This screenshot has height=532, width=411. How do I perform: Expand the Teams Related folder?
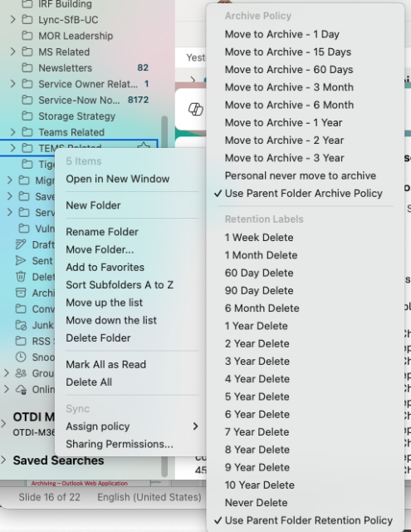[13, 132]
